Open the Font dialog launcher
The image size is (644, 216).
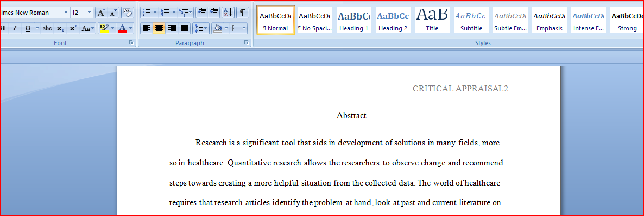pyautogui.click(x=131, y=43)
